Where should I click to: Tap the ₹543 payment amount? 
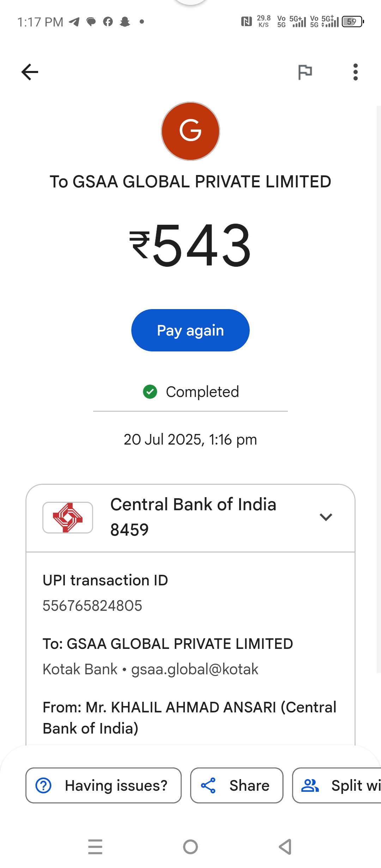click(190, 245)
